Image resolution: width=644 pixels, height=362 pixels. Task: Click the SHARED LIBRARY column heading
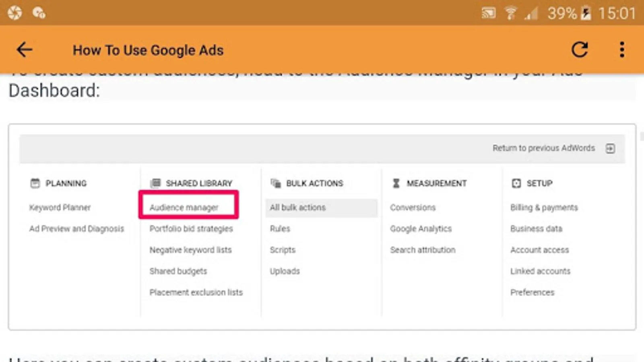coord(199,183)
